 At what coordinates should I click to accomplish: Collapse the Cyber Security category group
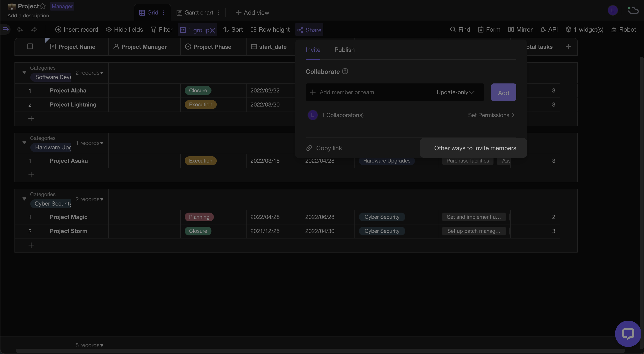[24, 199]
